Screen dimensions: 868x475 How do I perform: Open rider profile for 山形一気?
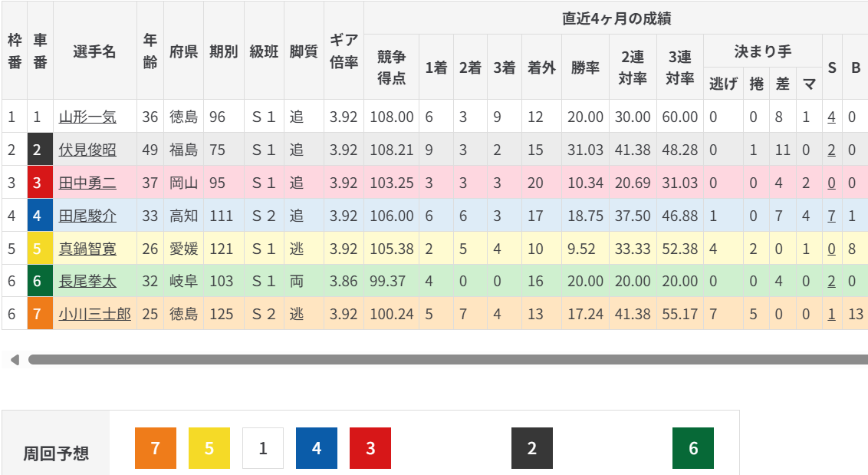pos(87,117)
